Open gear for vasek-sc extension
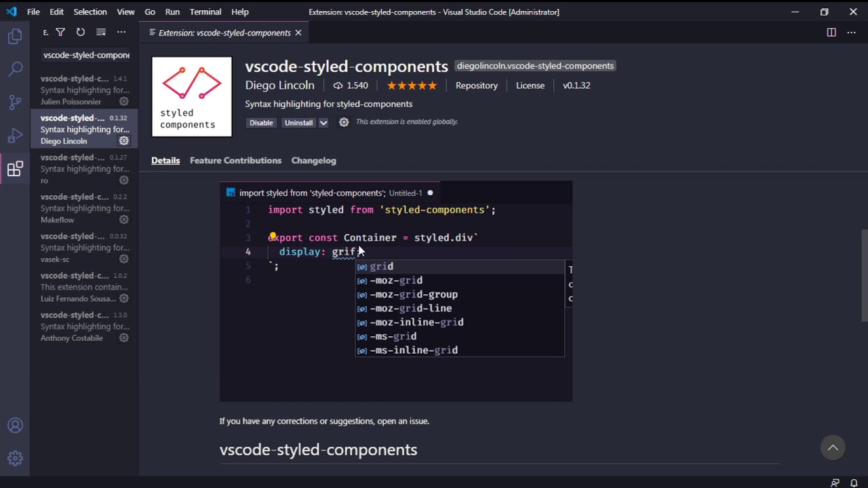868x488 pixels. (124, 259)
